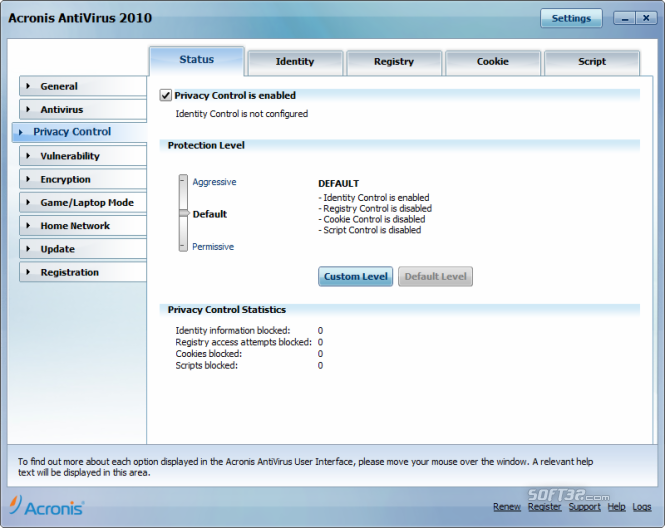Select the Encryption sidebar item
665x528 pixels.
pos(83,179)
